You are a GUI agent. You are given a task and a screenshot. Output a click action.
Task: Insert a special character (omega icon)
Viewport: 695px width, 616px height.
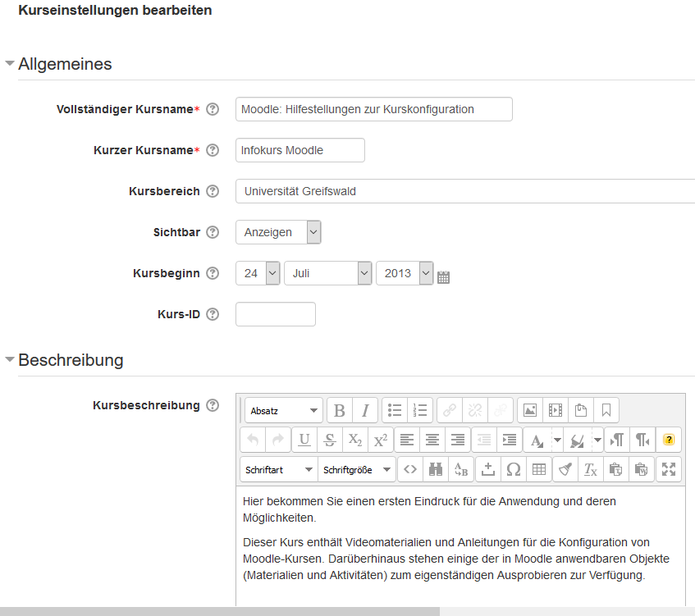click(x=514, y=470)
